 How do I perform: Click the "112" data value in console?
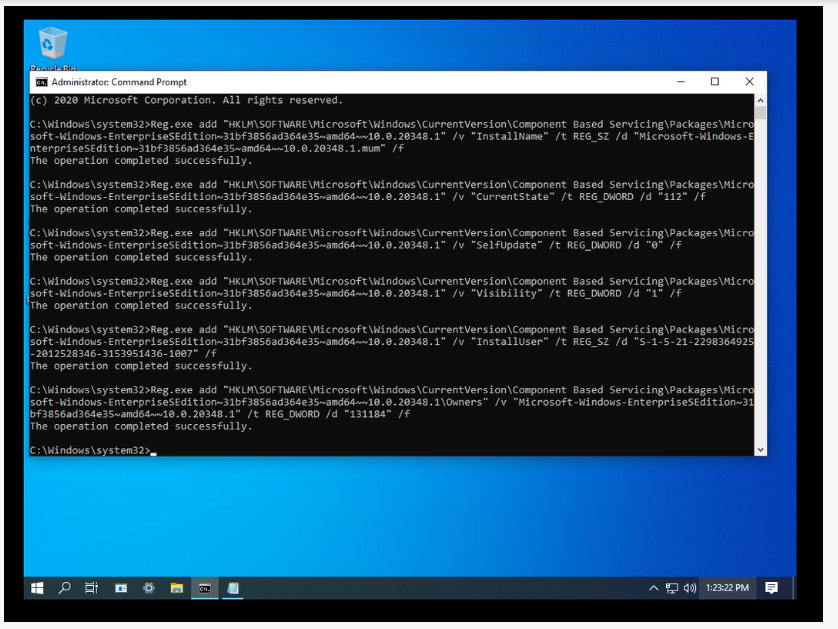[672, 197]
